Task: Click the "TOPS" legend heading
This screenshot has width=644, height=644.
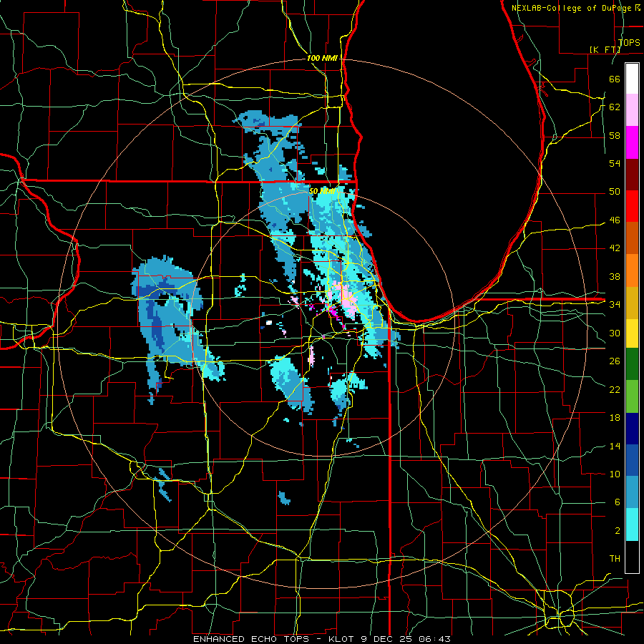Action: [x=629, y=42]
